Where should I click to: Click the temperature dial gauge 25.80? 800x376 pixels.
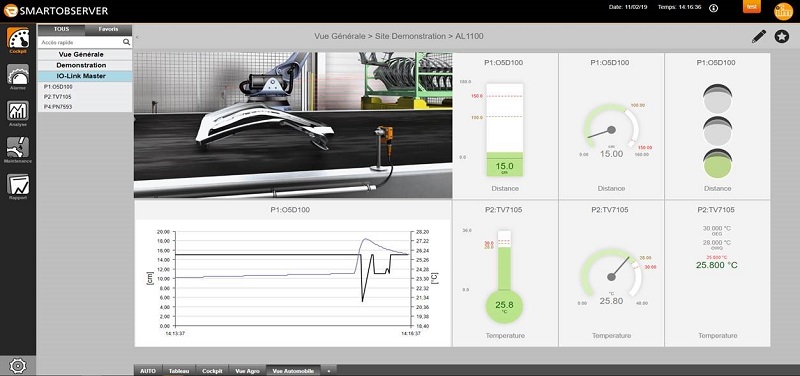click(x=611, y=277)
